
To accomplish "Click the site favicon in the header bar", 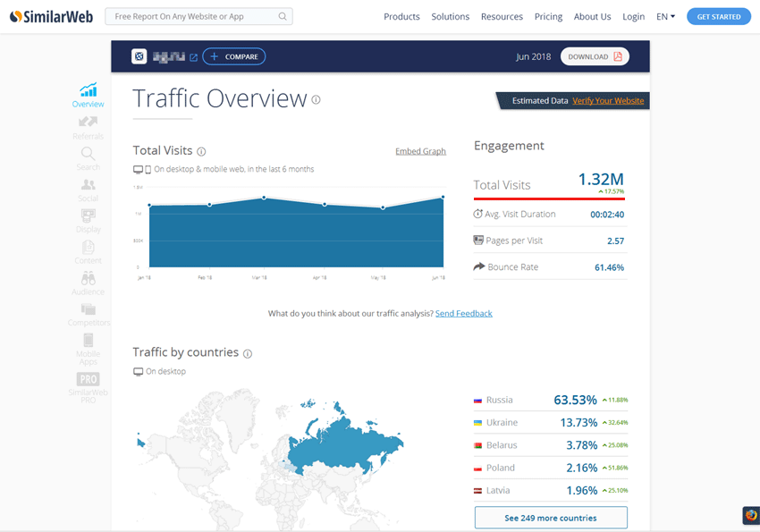I will (139, 56).
